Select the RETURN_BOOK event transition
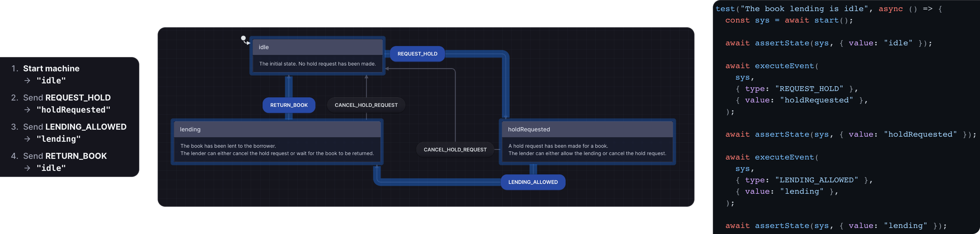980x234 pixels. click(x=289, y=105)
